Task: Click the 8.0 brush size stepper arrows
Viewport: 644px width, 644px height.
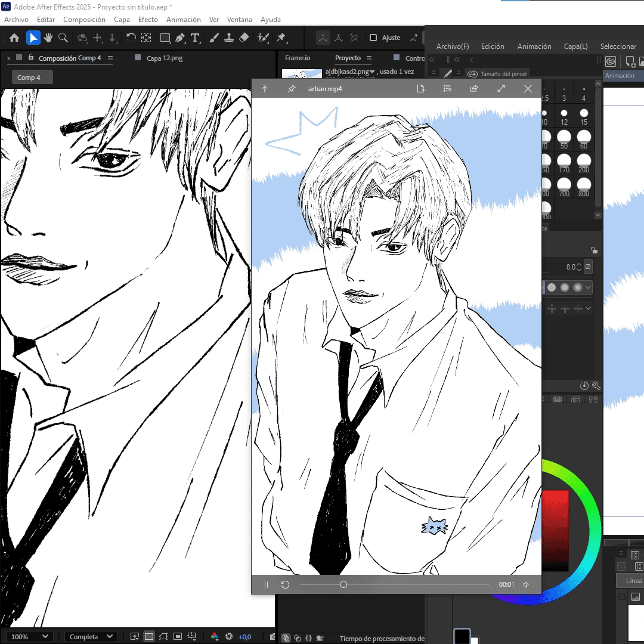Action: tap(578, 267)
